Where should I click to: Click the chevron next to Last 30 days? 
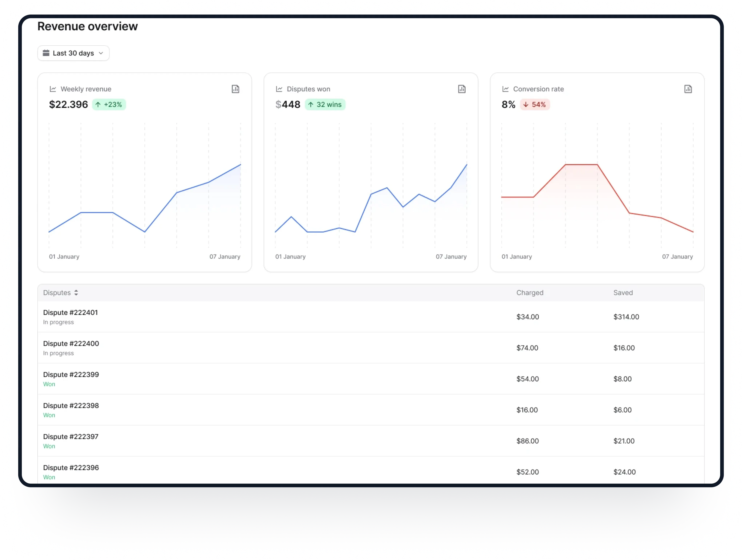pyautogui.click(x=101, y=53)
